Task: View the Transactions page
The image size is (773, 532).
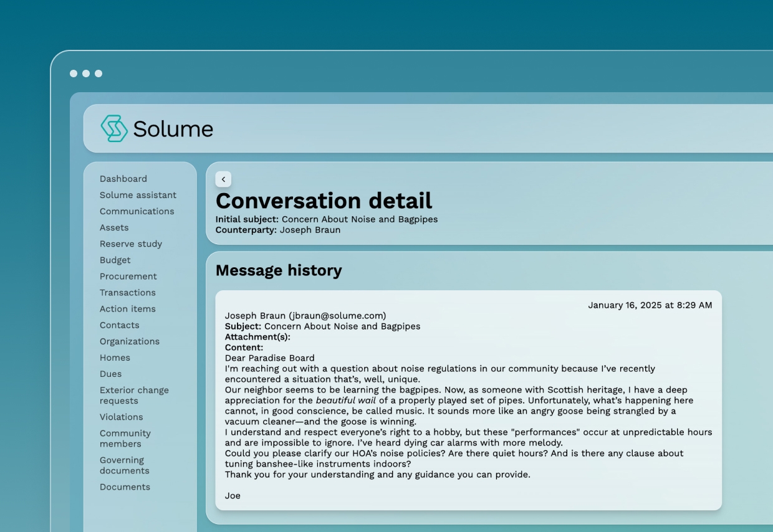Action: (128, 292)
